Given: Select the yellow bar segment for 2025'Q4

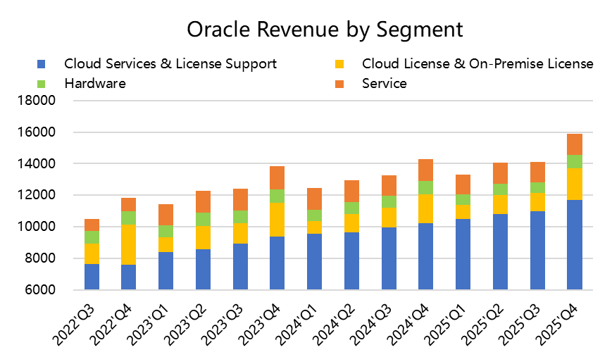Looking at the screenshot, I should point(575,184).
